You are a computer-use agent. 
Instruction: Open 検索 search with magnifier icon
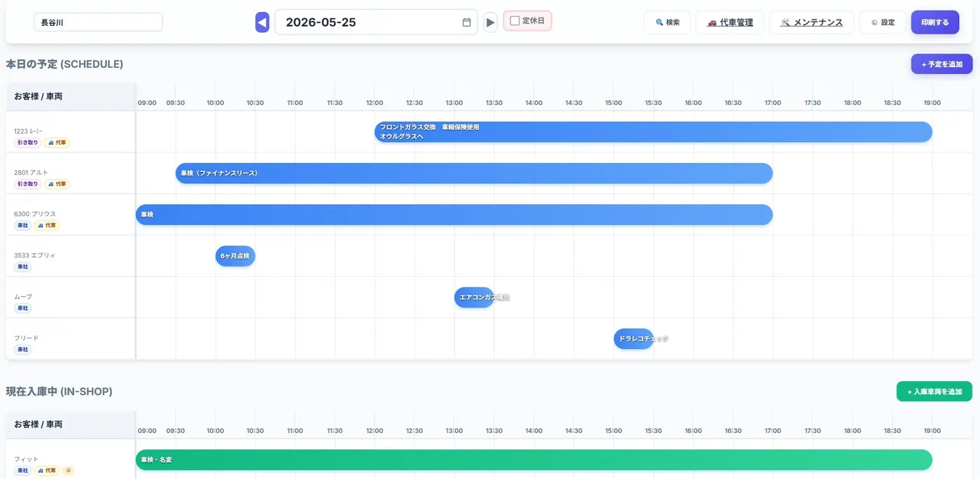click(x=667, y=22)
